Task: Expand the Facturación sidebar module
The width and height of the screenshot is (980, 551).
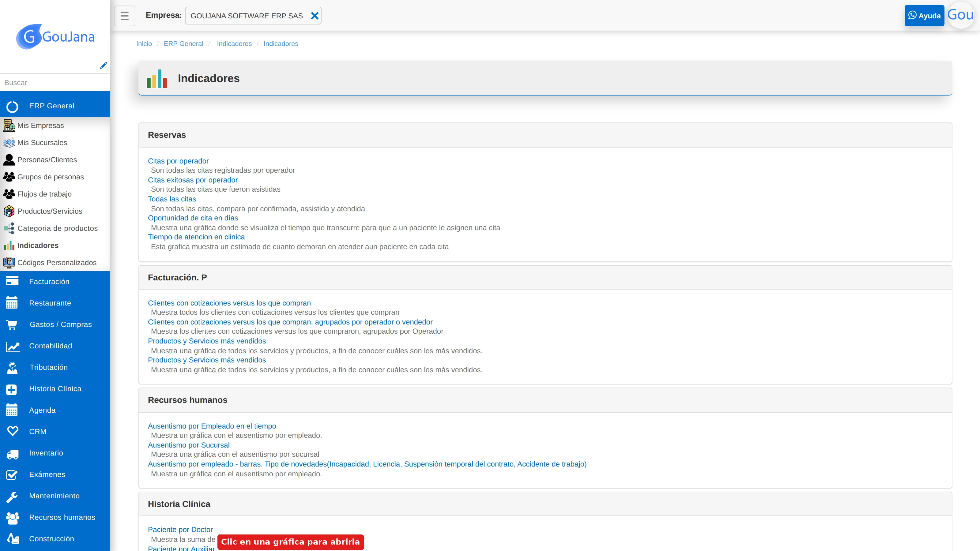Action: click(x=55, y=281)
